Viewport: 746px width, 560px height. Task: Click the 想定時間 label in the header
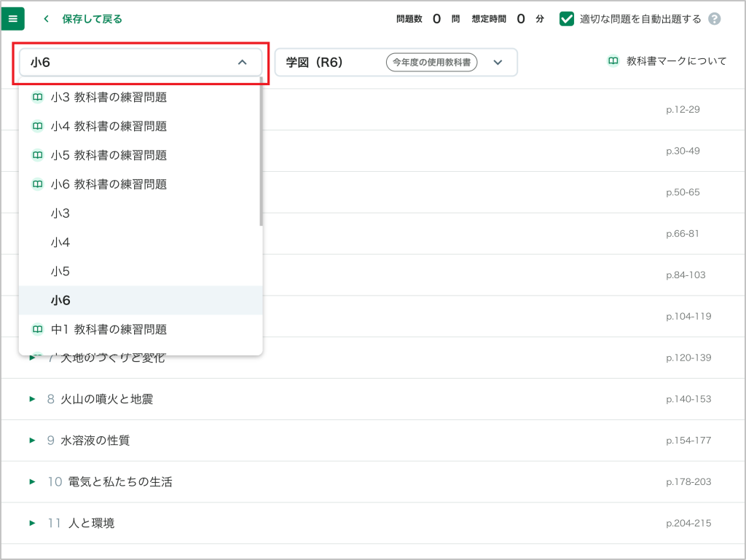click(489, 19)
